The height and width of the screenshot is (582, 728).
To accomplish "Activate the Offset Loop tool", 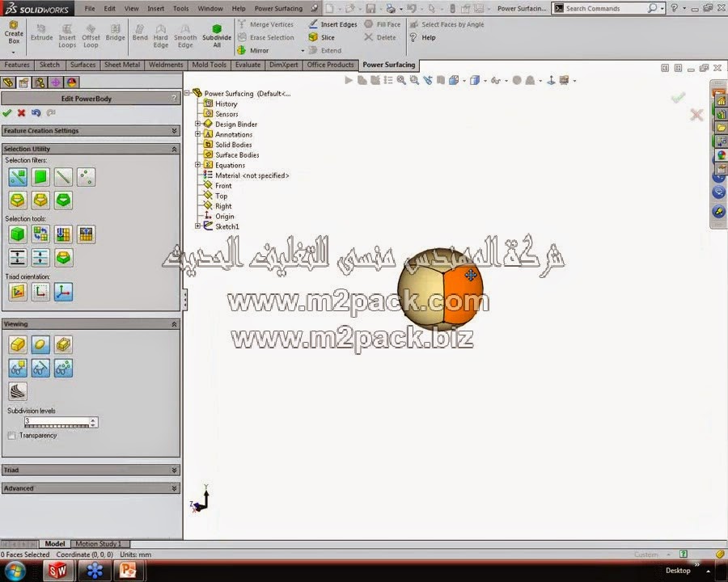I will point(91,36).
